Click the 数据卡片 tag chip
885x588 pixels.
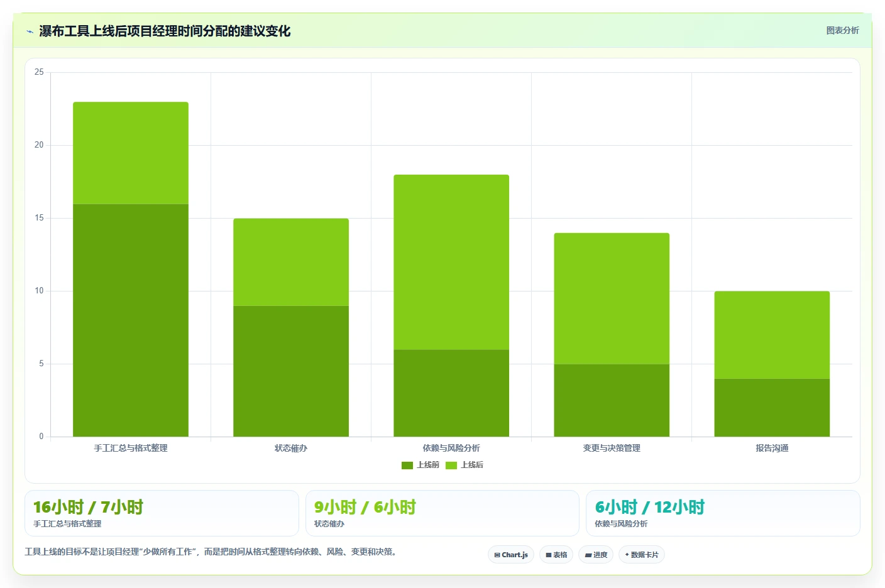point(642,555)
